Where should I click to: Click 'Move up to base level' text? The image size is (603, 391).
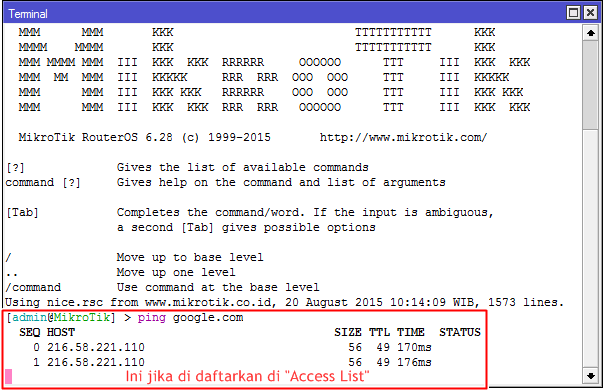190,257
